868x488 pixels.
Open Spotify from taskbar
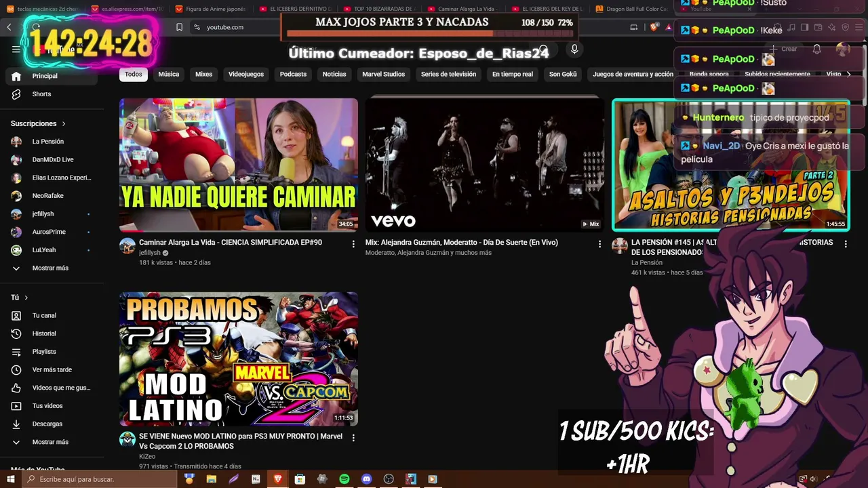point(344,479)
